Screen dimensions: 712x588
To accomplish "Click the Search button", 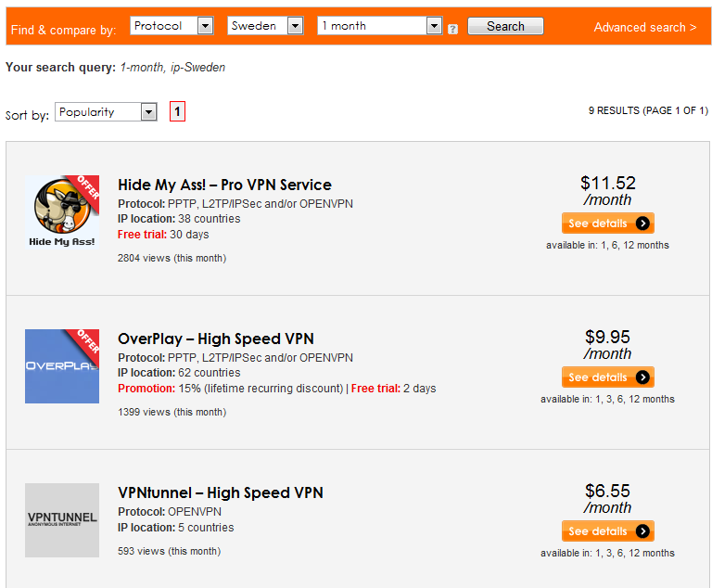I will [505, 26].
